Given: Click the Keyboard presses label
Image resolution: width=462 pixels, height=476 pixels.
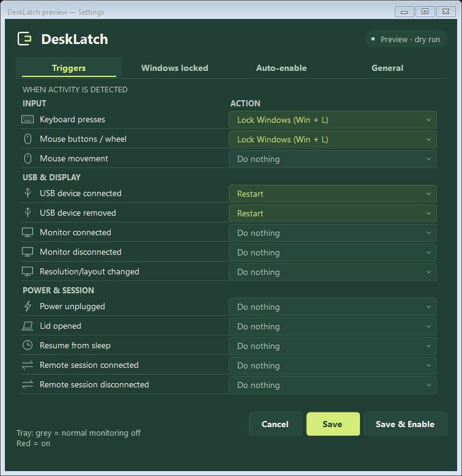Looking at the screenshot, I should point(72,119).
